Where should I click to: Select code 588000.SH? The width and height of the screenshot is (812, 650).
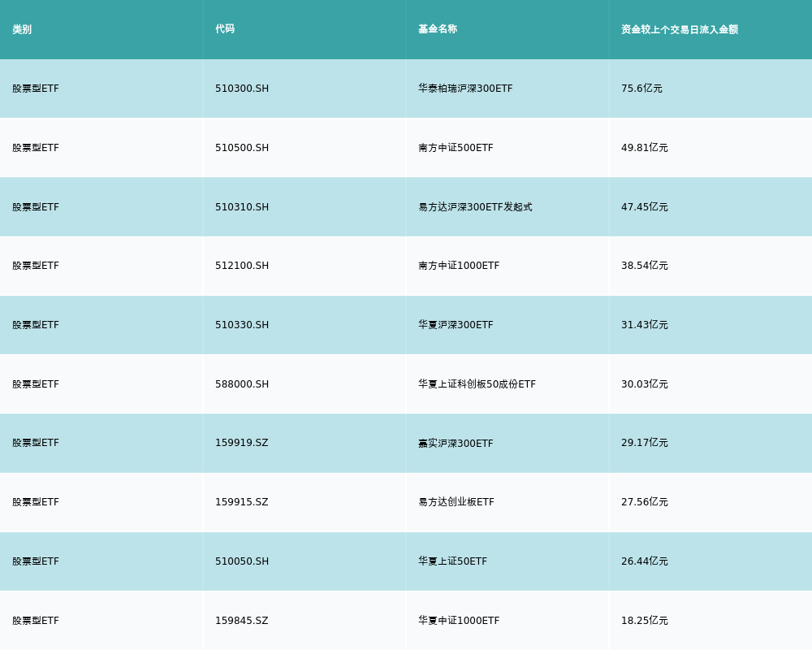pyautogui.click(x=242, y=384)
